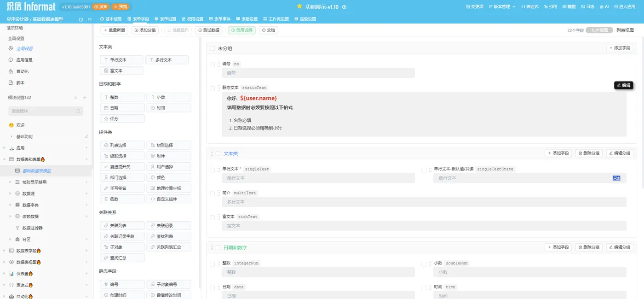This screenshot has width=644, height=299.
Task: Click the black 编辑 button on 静态文本
Action: pos(624,85)
